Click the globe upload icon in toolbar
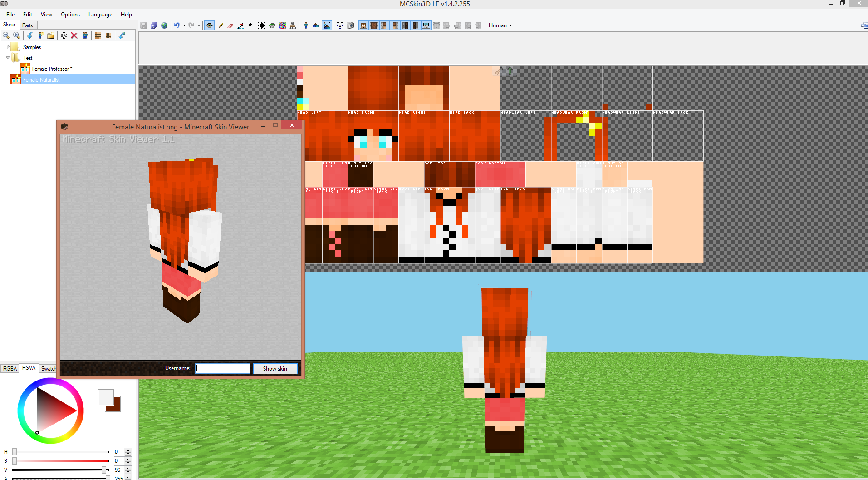 click(x=164, y=25)
